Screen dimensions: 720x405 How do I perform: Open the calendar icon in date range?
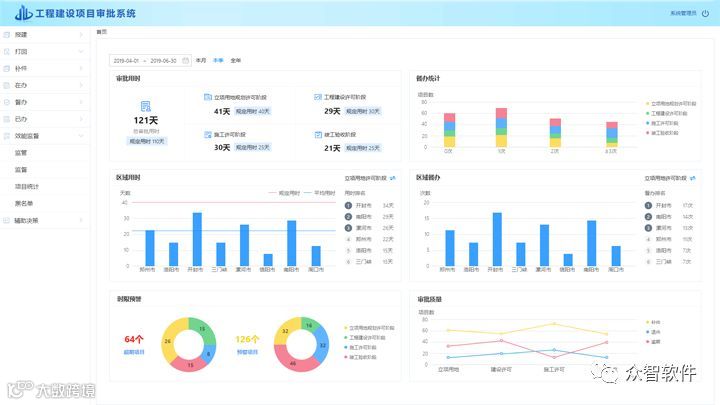[186, 61]
